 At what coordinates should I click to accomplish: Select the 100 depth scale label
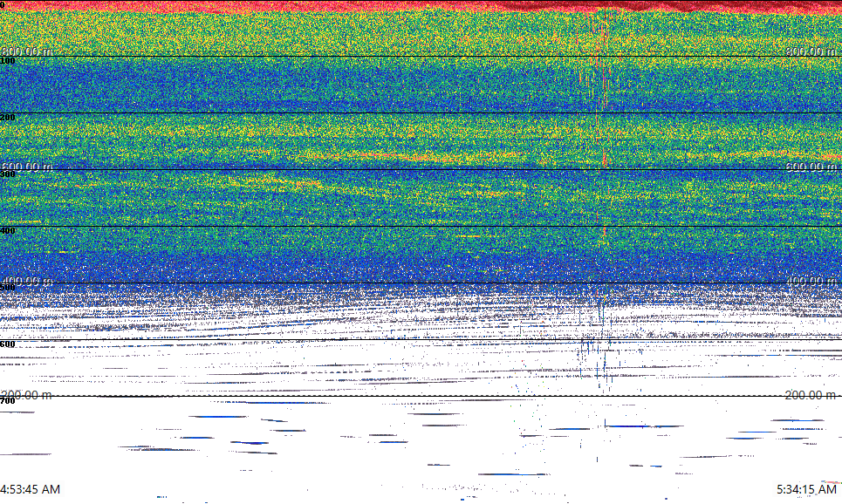click(8, 61)
